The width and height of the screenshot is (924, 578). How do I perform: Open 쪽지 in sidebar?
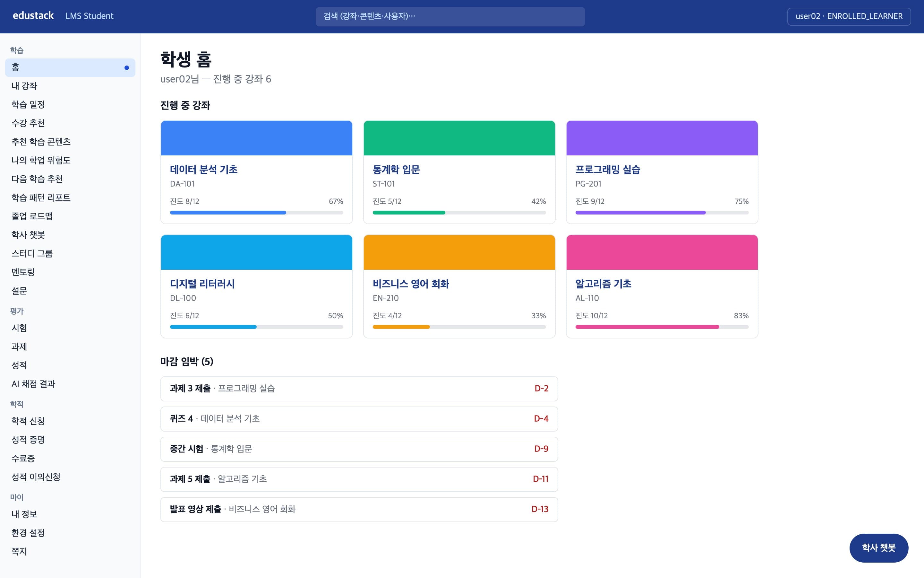pos(70,551)
